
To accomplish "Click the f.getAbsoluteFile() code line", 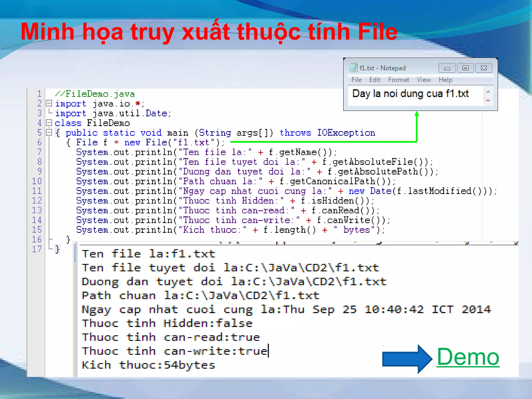I will click(x=255, y=162).
